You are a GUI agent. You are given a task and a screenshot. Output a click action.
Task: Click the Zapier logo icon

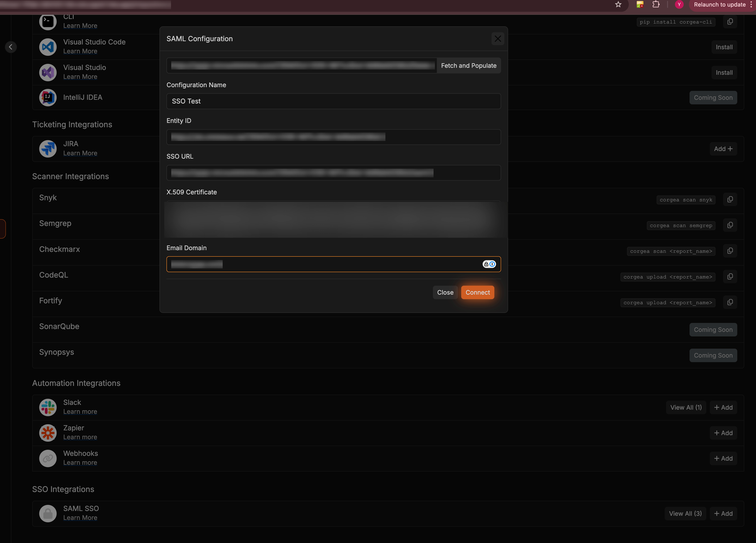click(48, 433)
